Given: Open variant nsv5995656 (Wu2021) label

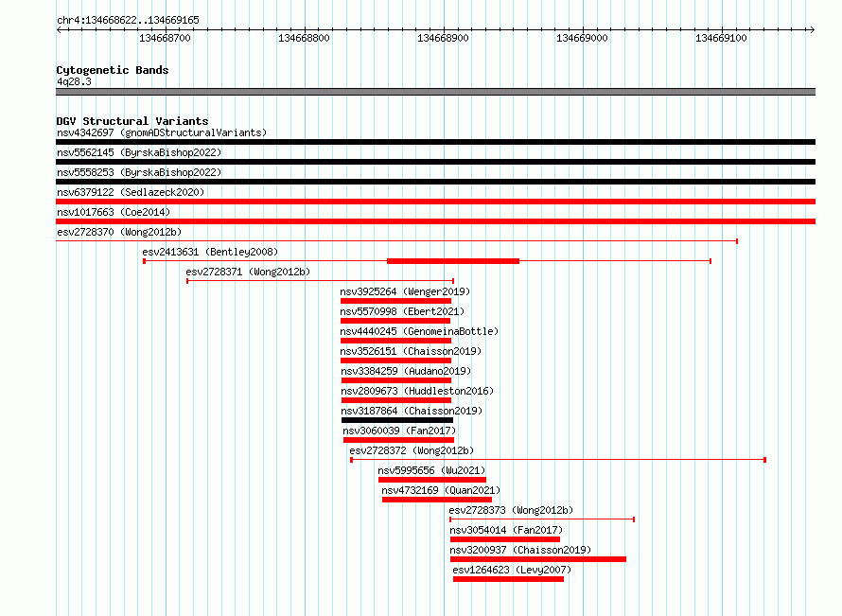Looking at the screenshot, I should (431, 470).
